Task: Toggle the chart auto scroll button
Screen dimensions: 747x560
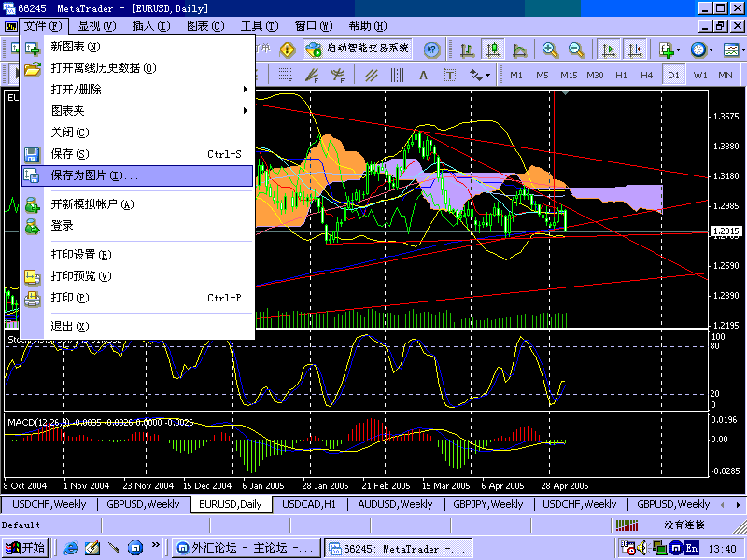Action: tap(609, 49)
